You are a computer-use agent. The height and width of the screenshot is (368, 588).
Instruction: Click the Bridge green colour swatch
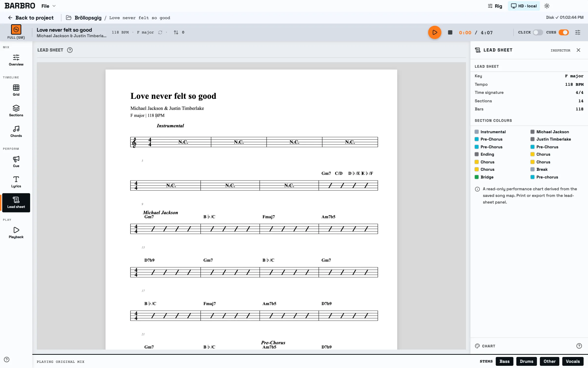tap(477, 177)
